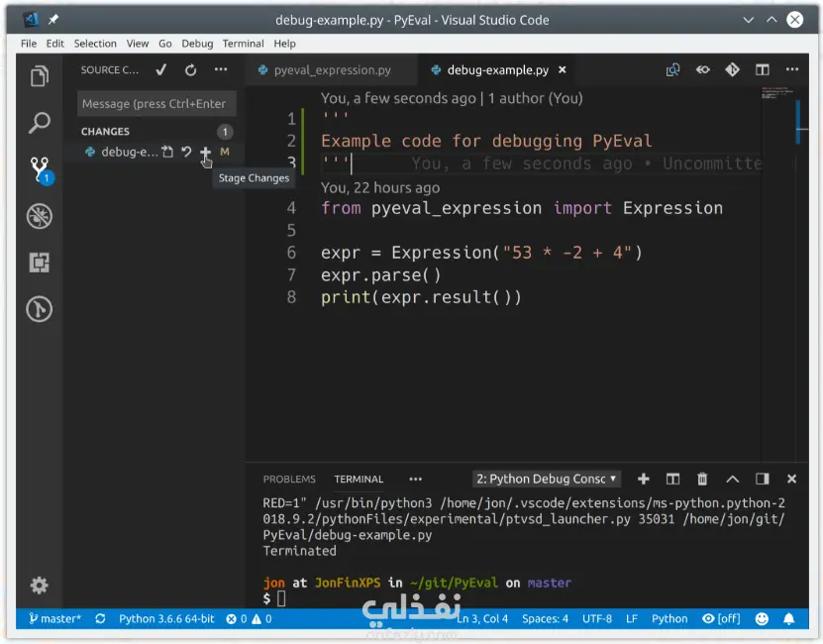
Task: Click the minimap at editor right edge
Action: (x=777, y=93)
